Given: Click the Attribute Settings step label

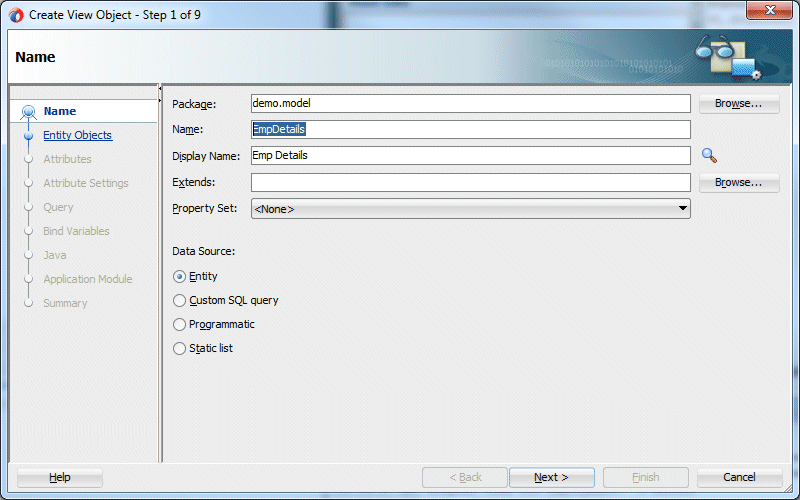Looking at the screenshot, I should click(86, 183).
